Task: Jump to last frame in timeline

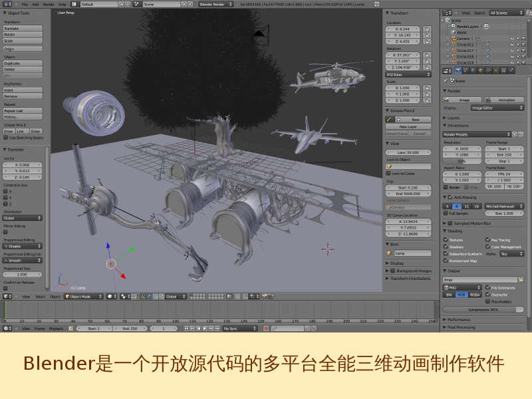Action: (217, 329)
